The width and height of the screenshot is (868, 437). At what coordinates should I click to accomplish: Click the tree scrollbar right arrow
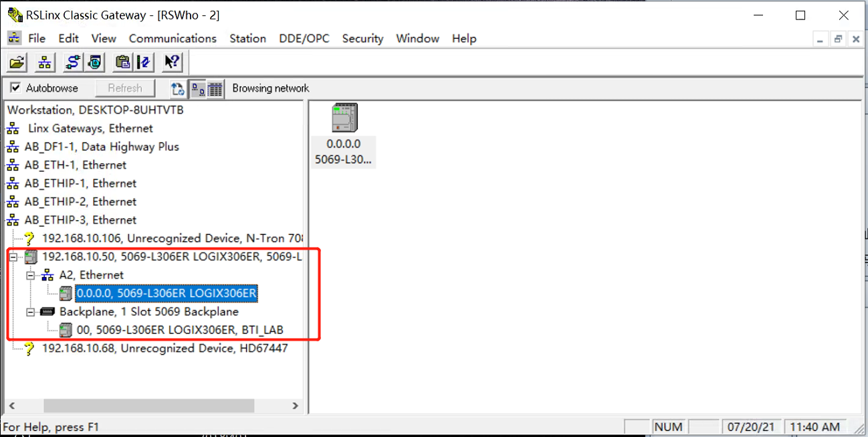296,406
